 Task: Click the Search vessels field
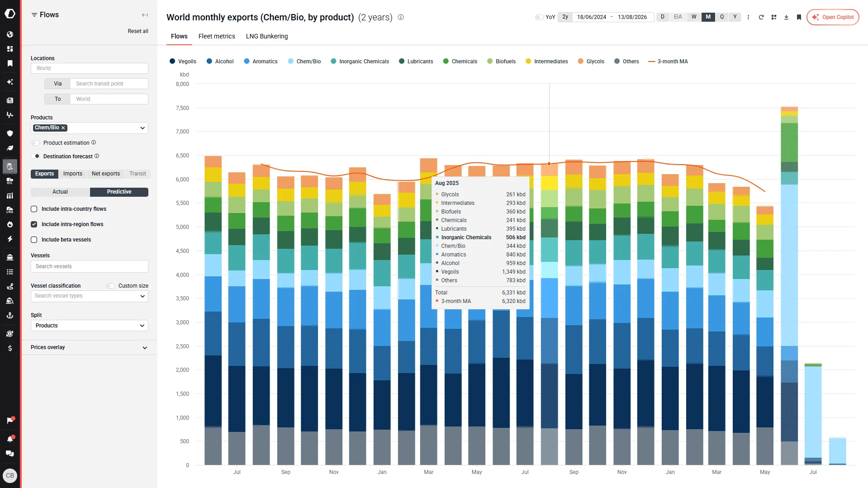[90, 266]
